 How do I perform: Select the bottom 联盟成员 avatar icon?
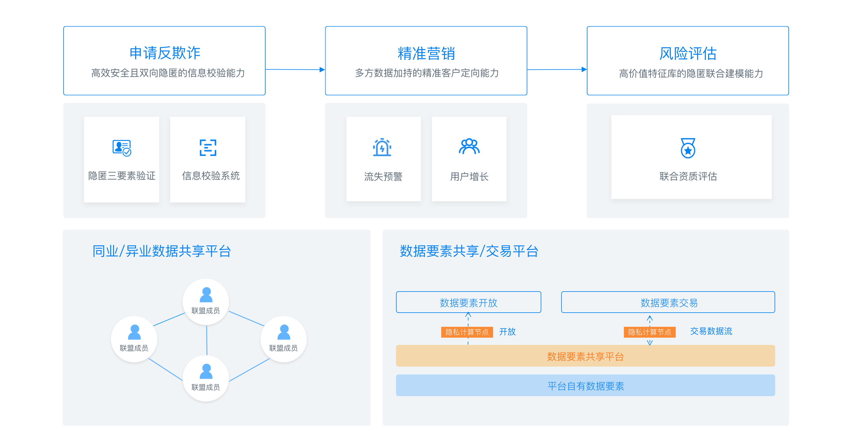point(206,371)
